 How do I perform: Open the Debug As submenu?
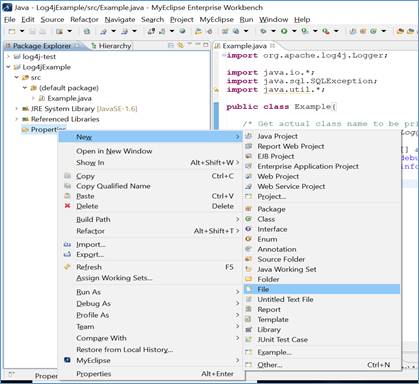[x=152, y=304]
